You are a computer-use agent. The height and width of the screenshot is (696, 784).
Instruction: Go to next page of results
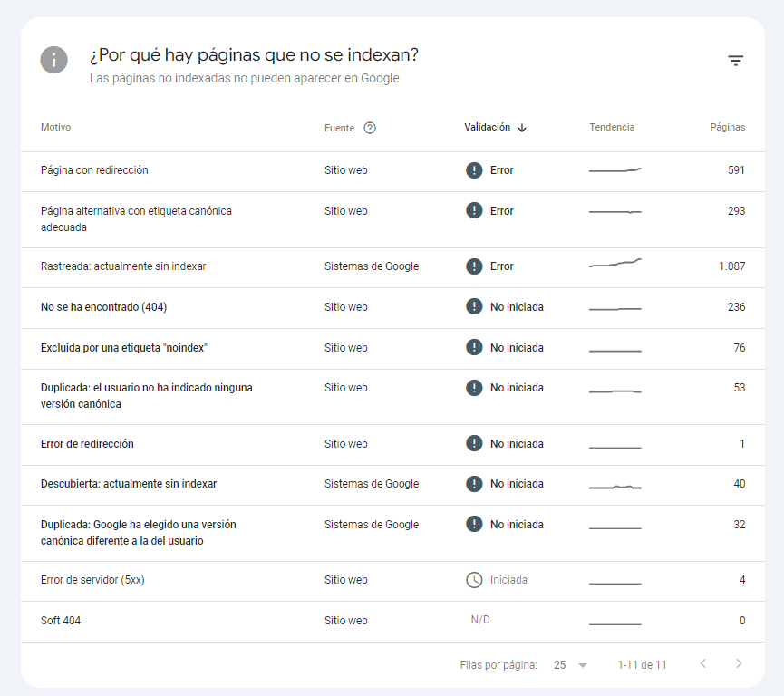click(739, 664)
